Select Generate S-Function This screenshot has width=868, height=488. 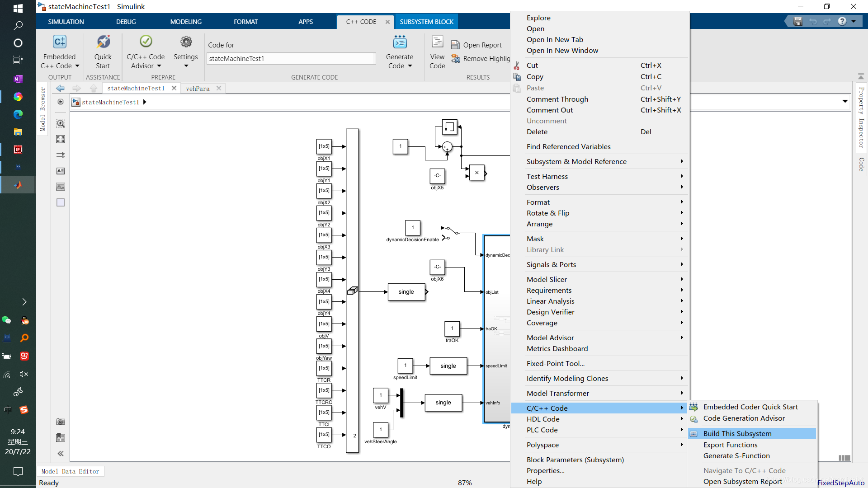[752, 456]
